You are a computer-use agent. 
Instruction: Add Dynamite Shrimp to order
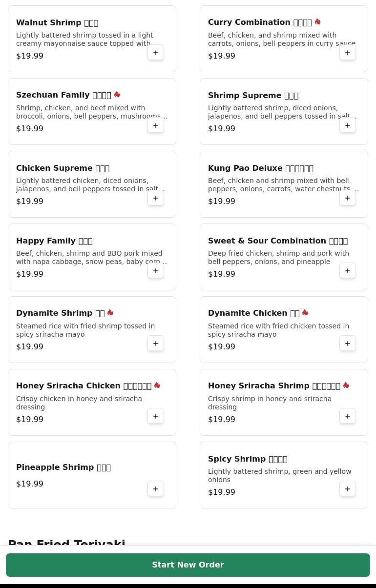156,344
